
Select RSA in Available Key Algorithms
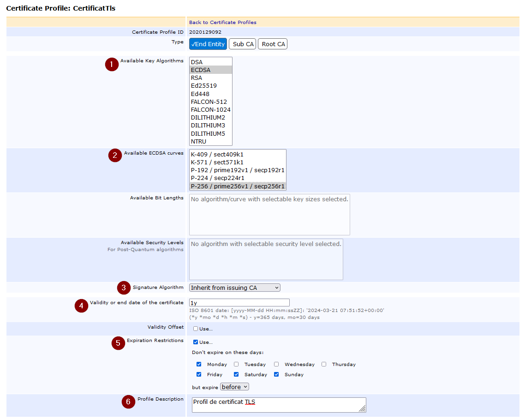(197, 78)
